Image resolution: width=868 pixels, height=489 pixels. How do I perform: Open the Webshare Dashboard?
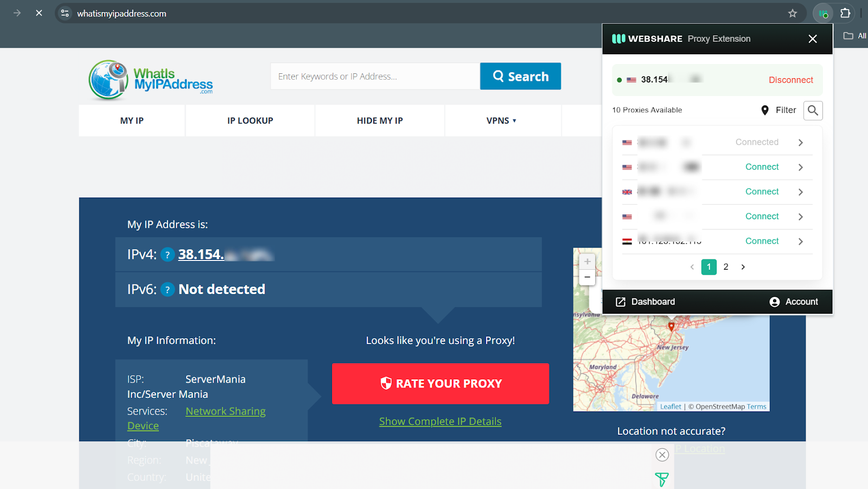pos(646,302)
